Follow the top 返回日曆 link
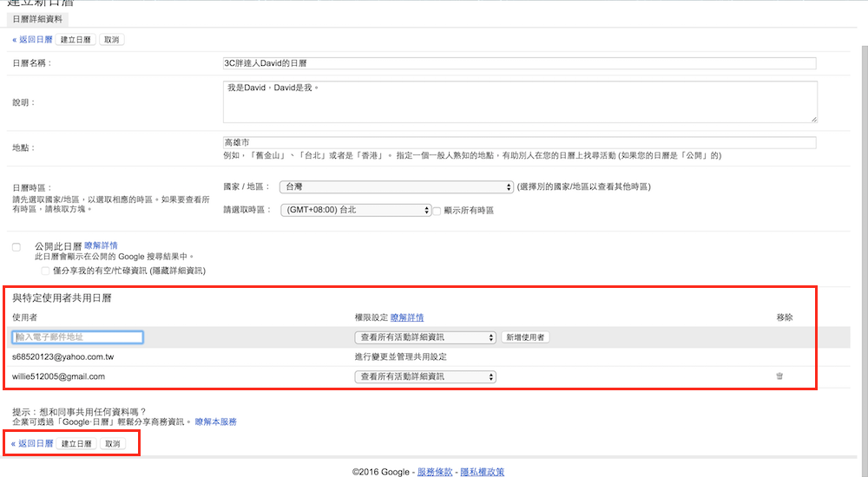Viewport: 868px width, 477px height. point(34,40)
